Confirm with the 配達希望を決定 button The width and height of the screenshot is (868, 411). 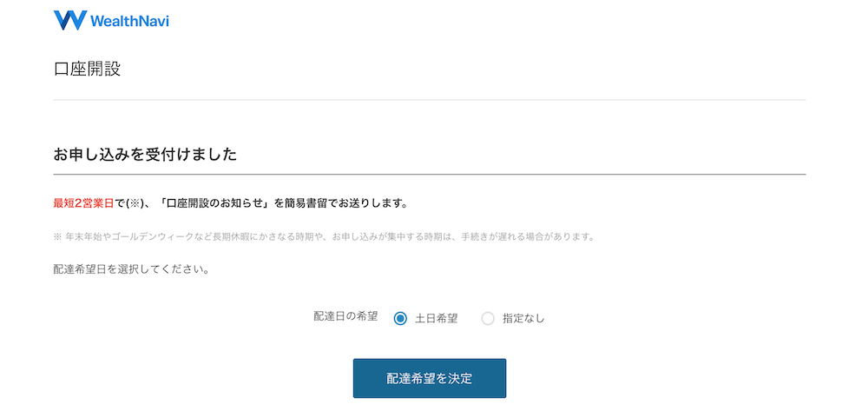click(x=430, y=378)
